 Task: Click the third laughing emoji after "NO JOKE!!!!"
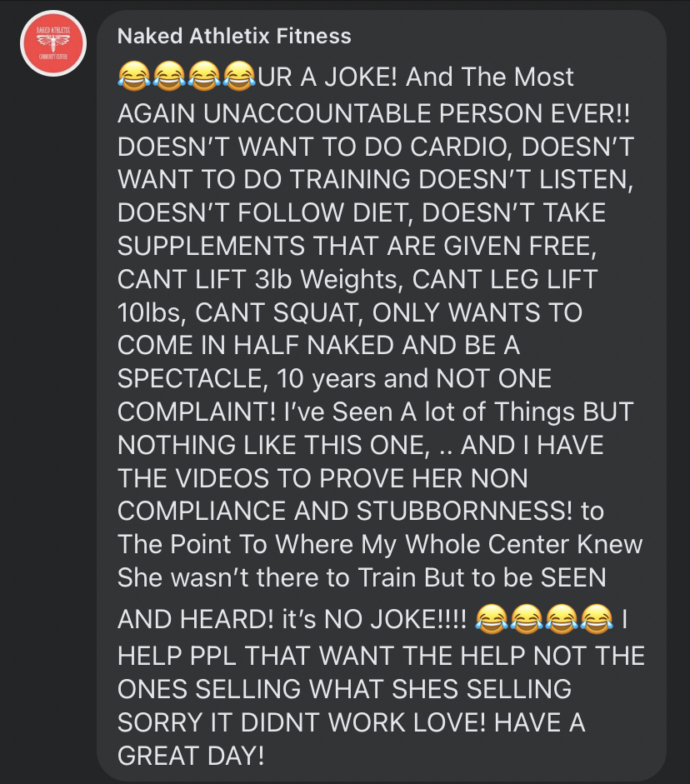click(x=562, y=619)
